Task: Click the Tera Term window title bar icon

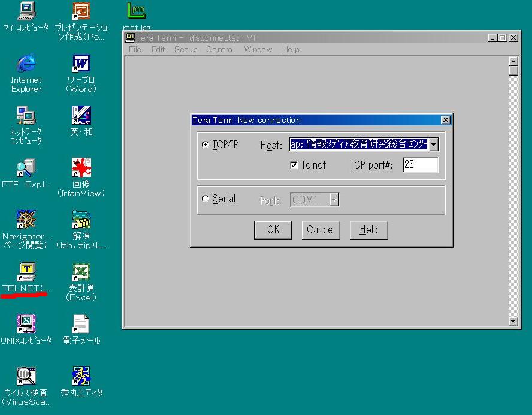Action: point(130,37)
